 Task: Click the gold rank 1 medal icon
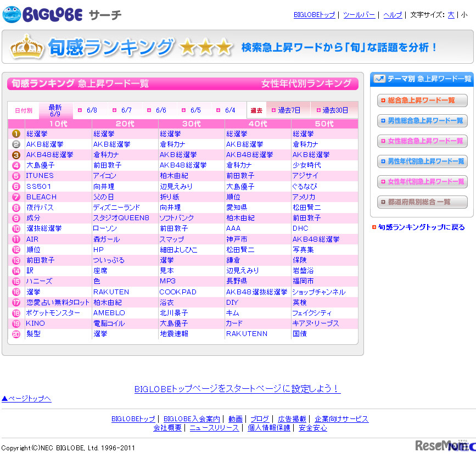coord(16,133)
